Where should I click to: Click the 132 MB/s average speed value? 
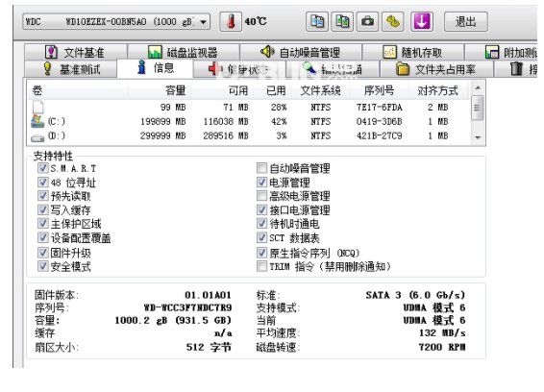pos(442,332)
